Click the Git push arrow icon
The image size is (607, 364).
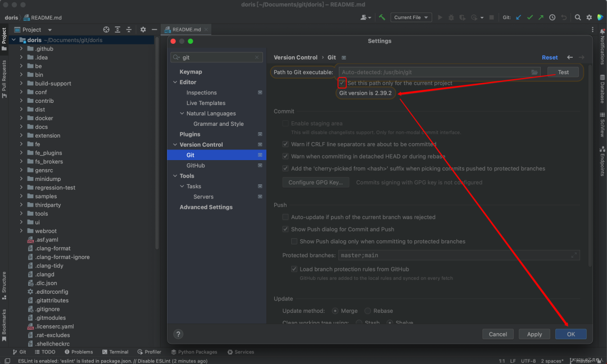coord(541,17)
